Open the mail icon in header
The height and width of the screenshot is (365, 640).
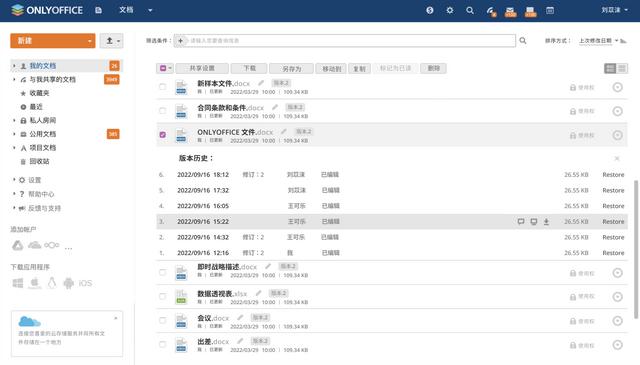point(510,11)
